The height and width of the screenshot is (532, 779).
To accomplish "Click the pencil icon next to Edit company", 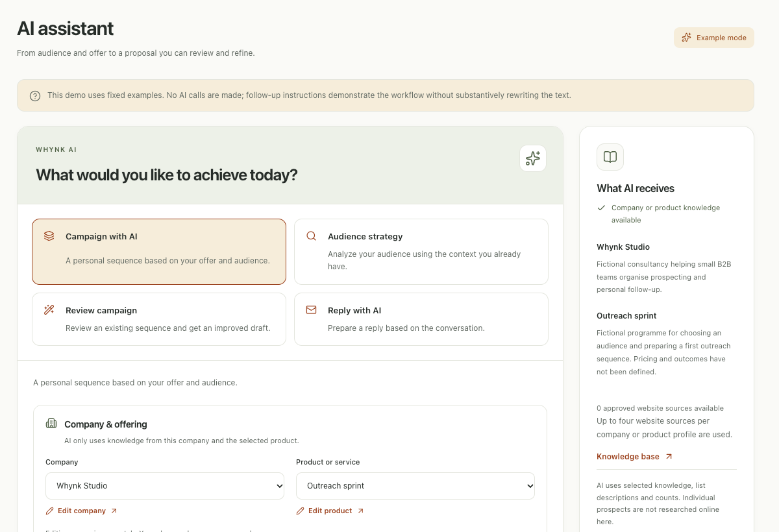I will click(50, 511).
